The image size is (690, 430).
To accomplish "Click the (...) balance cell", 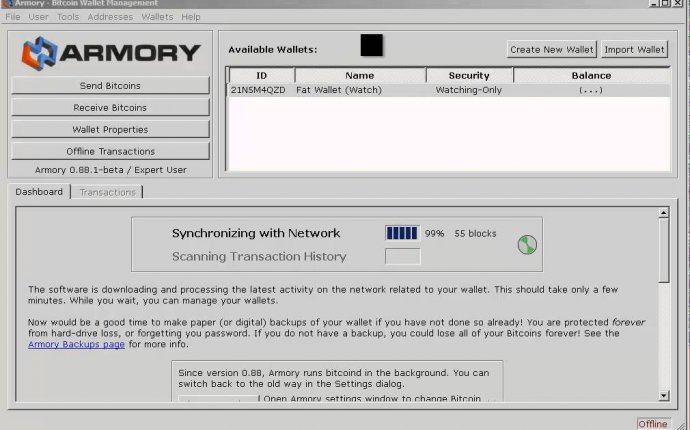I will point(591,90).
